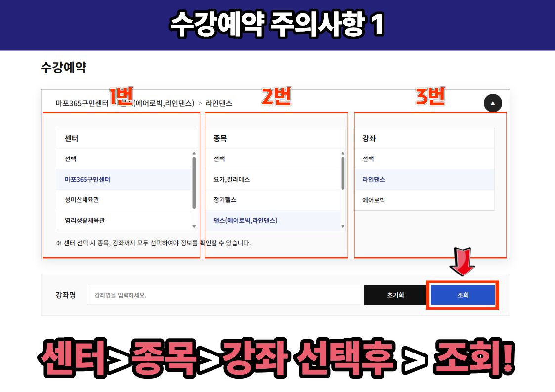Viewport: 555px width, 392px height.
Task: Select 정기헬스 in the 종목 list
Action: click(273, 200)
